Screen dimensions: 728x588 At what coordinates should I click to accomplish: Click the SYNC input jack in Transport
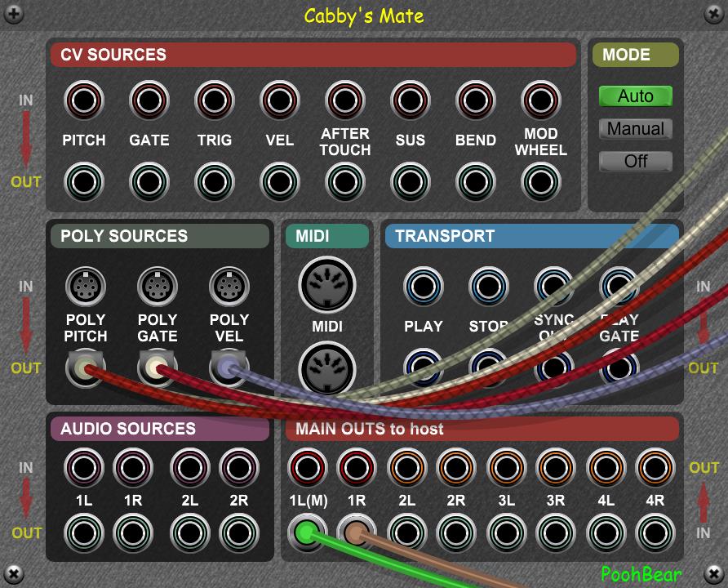(x=554, y=287)
